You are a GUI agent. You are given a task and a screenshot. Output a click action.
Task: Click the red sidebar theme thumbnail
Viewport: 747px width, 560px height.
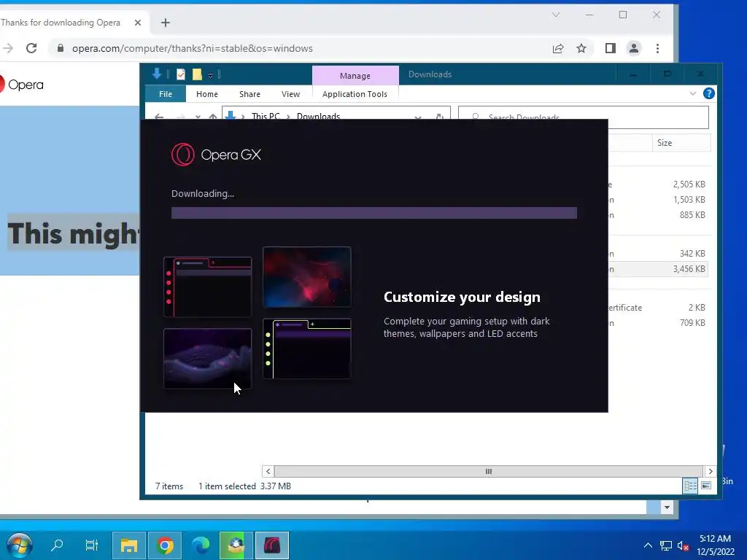point(208,287)
